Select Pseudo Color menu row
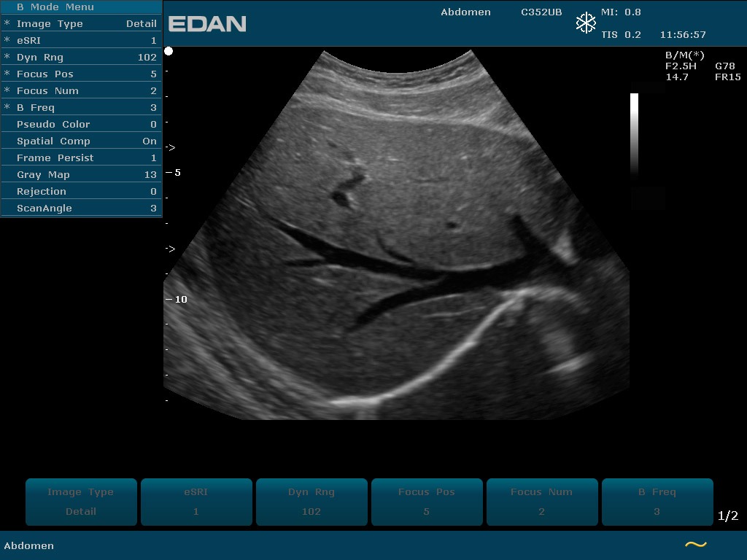Image resolution: width=747 pixels, height=560 pixels. click(x=82, y=124)
